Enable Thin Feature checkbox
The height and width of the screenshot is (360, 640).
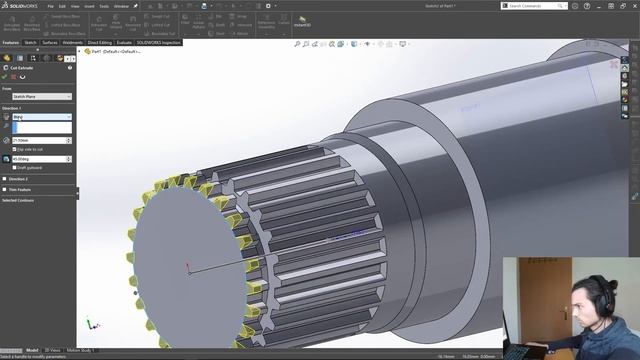pos(4,190)
